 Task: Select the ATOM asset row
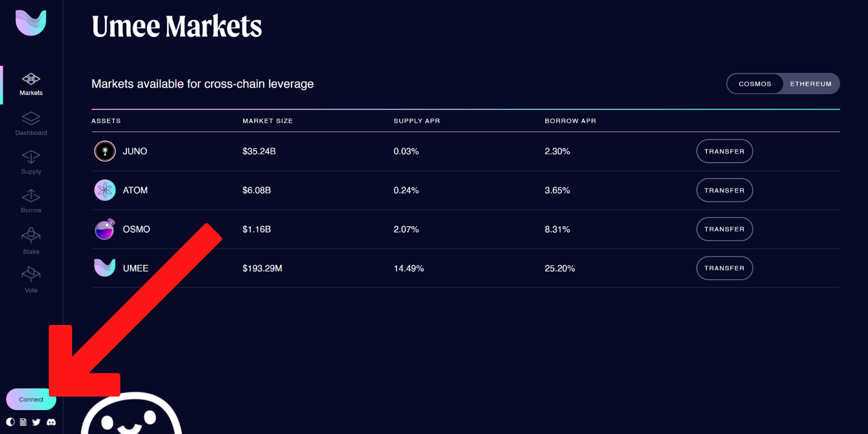[x=135, y=190]
